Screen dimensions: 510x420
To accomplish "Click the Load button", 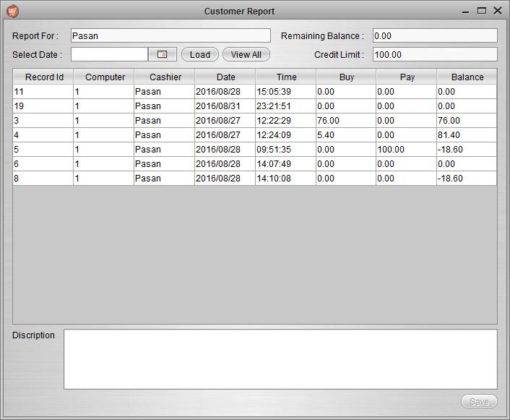I will coord(199,54).
